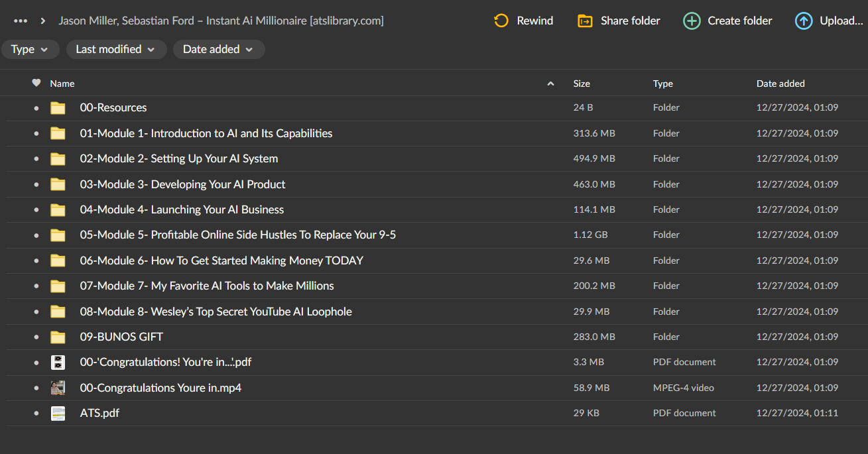Click the video thumbnail for Congratulations Youre in.mp4
The width and height of the screenshot is (868, 454).
click(58, 388)
